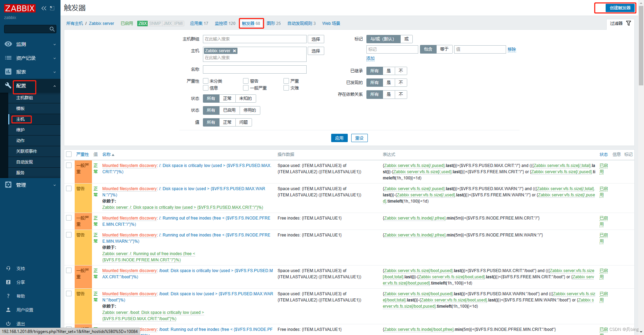Open 模板 in the sidebar

(x=20, y=109)
